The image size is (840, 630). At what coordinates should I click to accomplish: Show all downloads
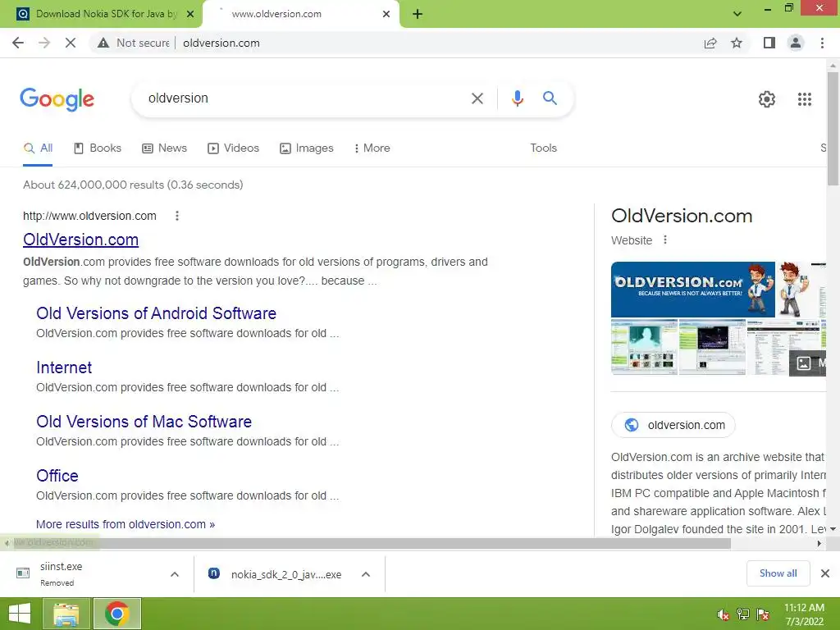click(x=778, y=573)
